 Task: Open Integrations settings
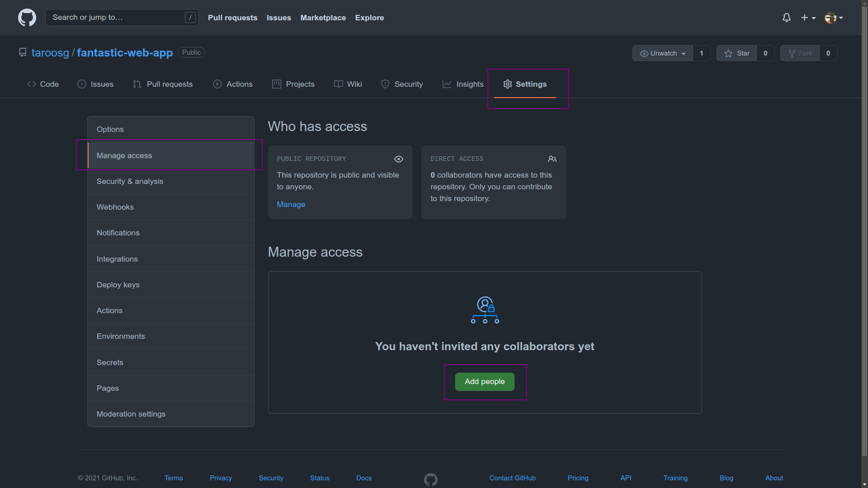coord(171,259)
